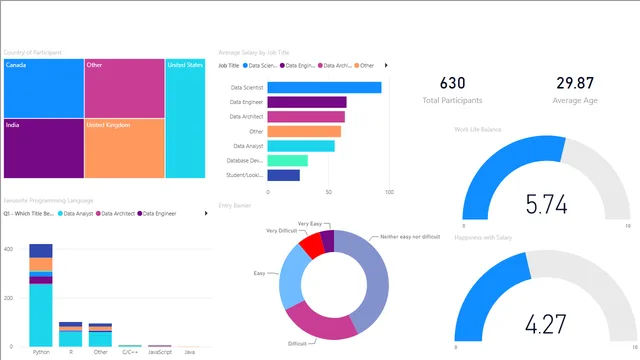Select the Data Engineer salary bar
This screenshot has height=360, width=640.
(307, 102)
